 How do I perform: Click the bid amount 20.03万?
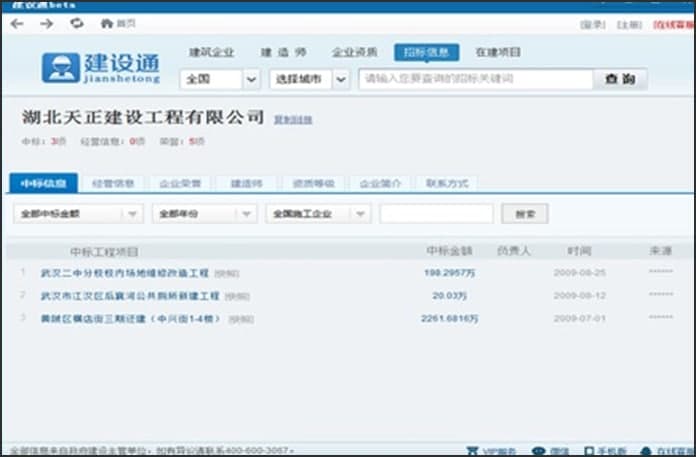pos(450,295)
